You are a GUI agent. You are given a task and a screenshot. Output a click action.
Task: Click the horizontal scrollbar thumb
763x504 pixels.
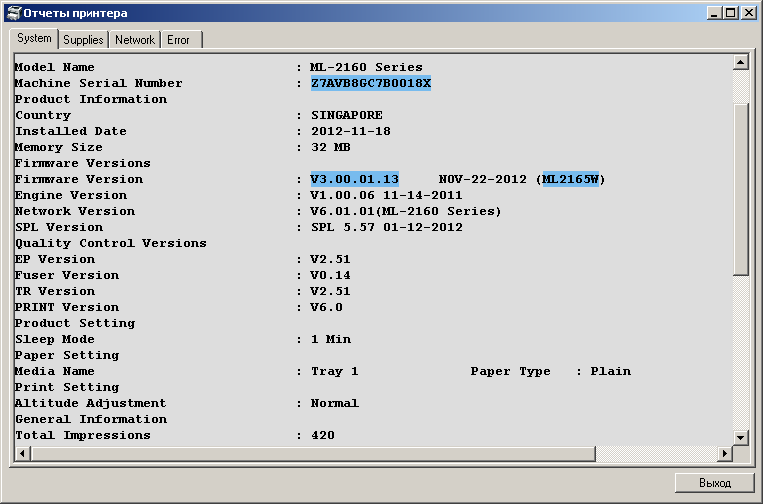(x=313, y=453)
